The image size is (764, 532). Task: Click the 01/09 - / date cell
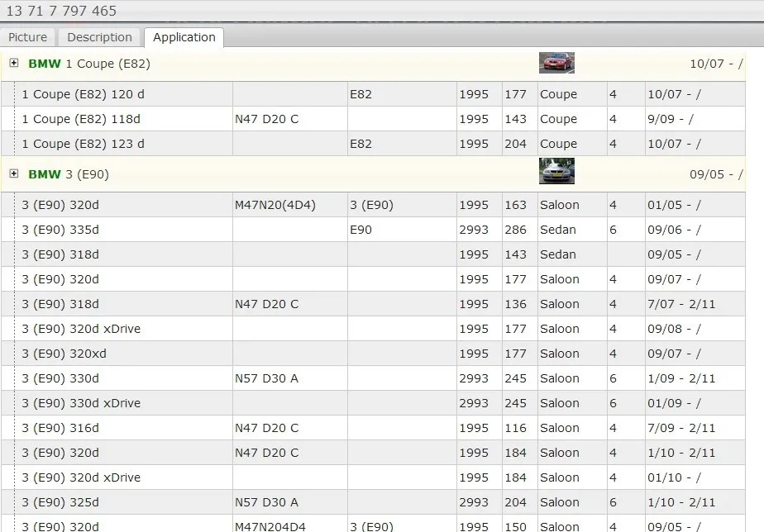[x=675, y=403]
